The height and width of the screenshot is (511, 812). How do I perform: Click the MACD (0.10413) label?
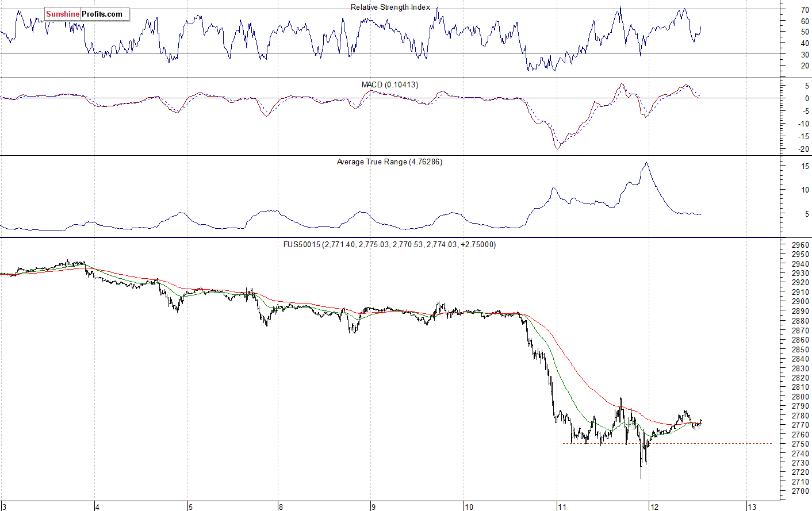coord(390,84)
